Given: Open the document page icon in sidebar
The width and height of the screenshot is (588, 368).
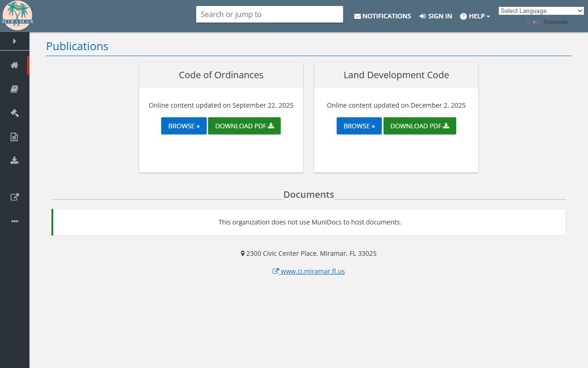Looking at the screenshot, I should pos(15,137).
